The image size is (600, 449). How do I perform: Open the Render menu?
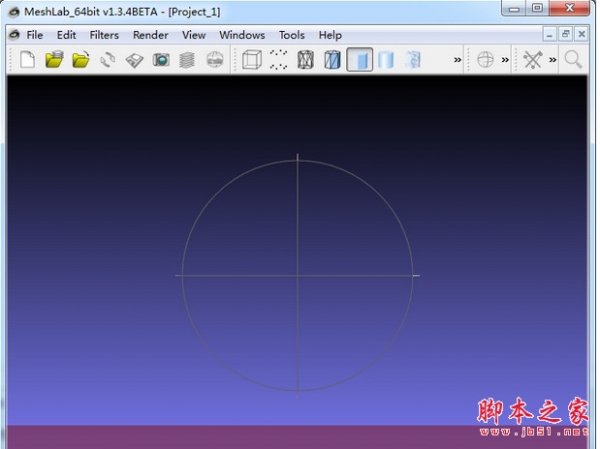(151, 35)
